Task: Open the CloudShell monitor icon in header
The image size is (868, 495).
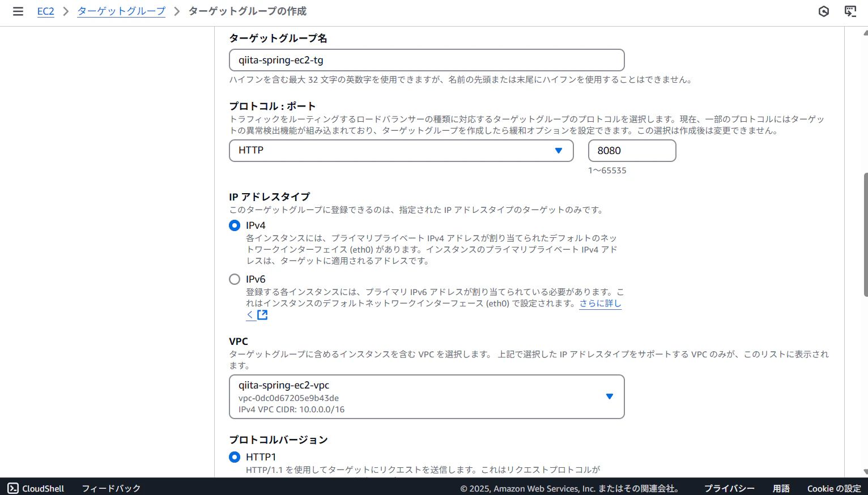Action: [x=850, y=11]
